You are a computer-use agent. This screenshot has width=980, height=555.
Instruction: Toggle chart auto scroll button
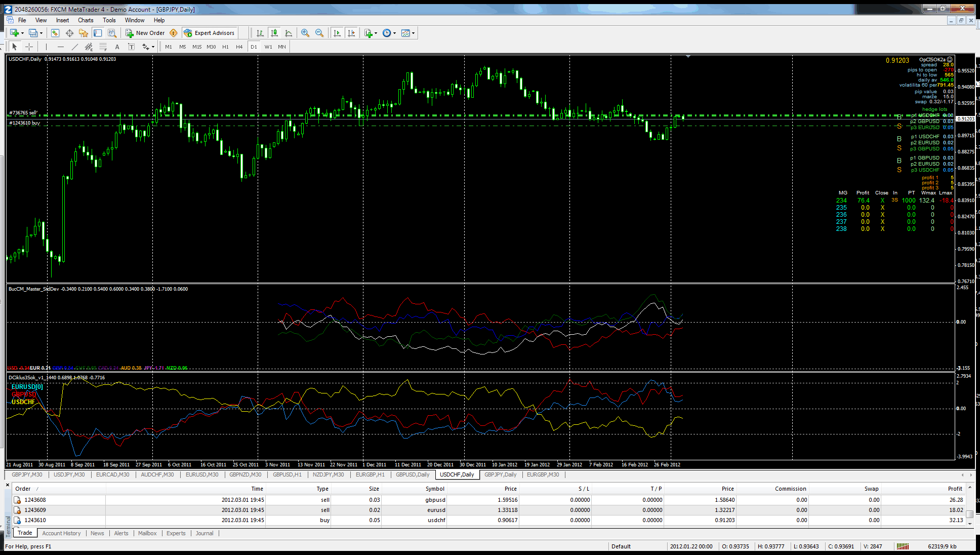tap(337, 33)
